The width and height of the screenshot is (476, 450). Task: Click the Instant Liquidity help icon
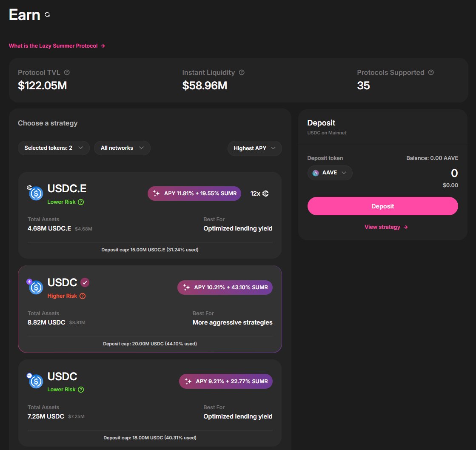pos(242,73)
